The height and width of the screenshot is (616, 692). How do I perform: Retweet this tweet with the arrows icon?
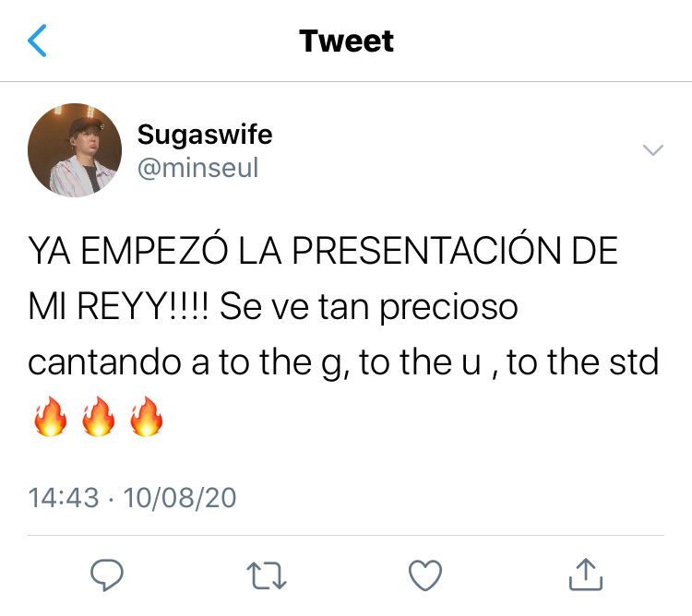(x=267, y=575)
